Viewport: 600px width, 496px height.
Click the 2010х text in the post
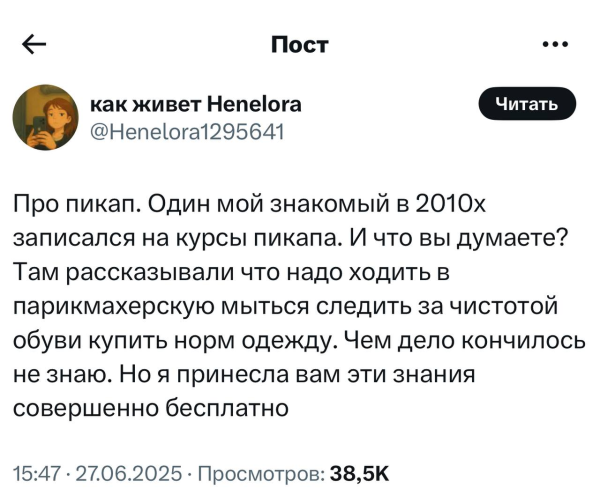[x=448, y=206]
